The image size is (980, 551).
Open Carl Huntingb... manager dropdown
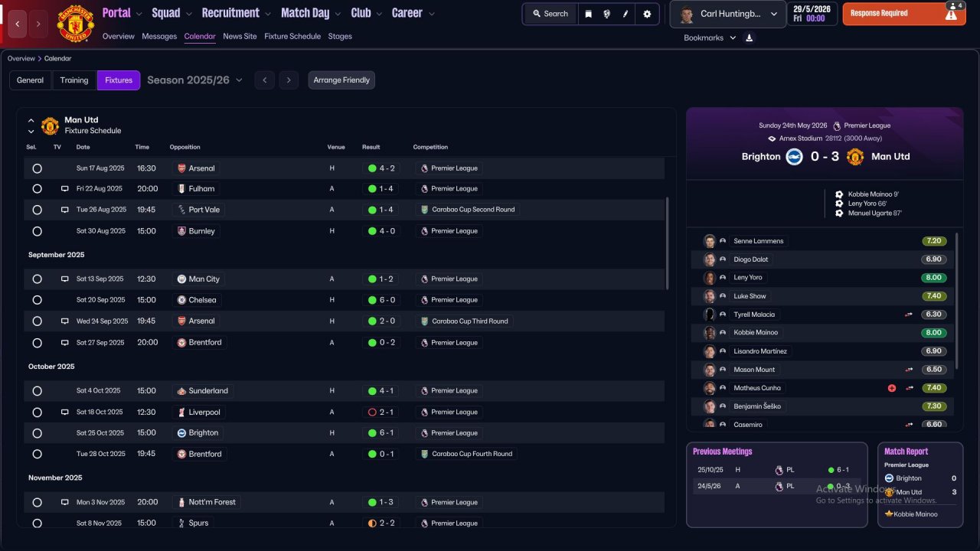click(x=727, y=14)
